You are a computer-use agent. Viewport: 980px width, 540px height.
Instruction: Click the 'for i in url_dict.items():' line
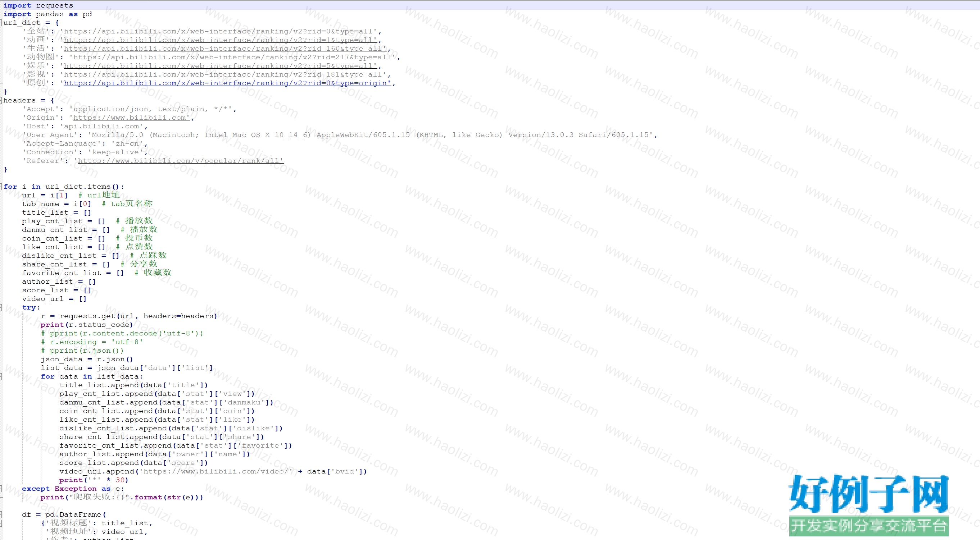click(64, 187)
